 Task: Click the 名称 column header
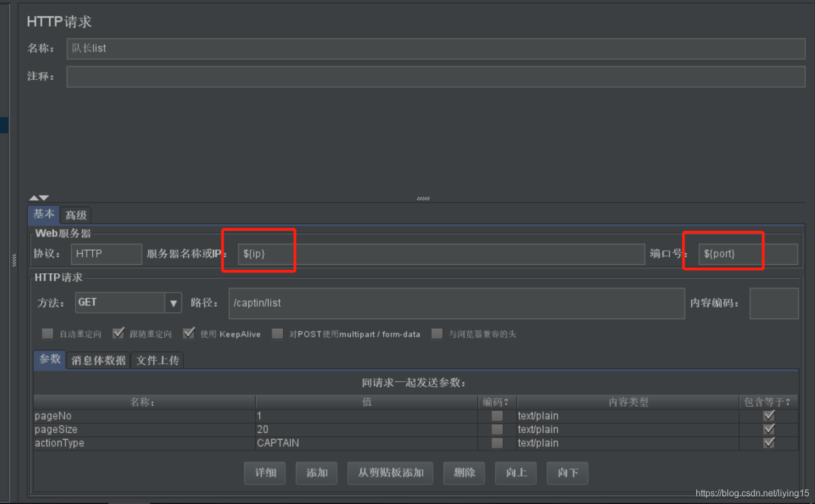pos(144,402)
